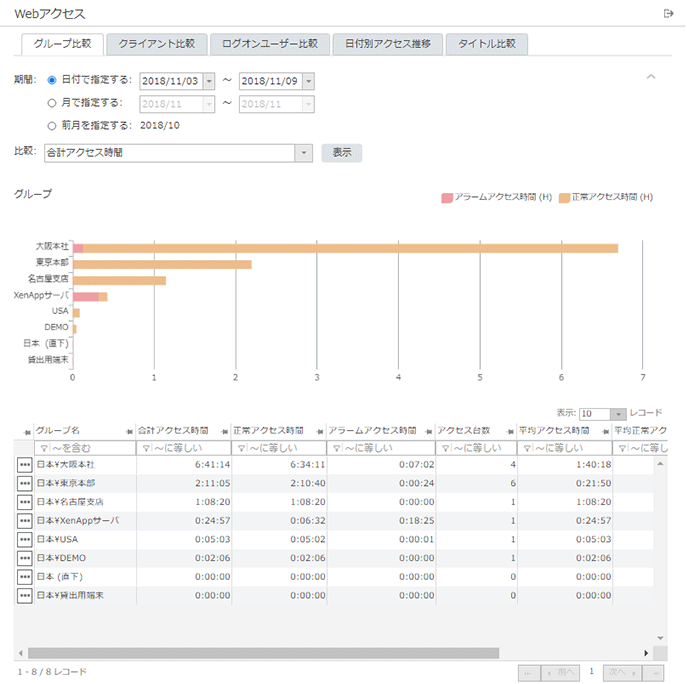The image size is (687, 684).
Task: Select the 月で指定する radio button
Action: 52,103
